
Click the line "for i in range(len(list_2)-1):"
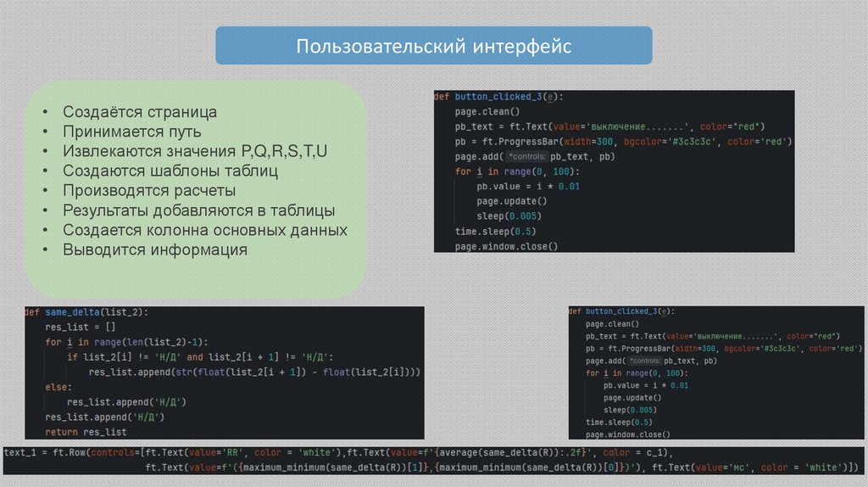[x=127, y=343]
